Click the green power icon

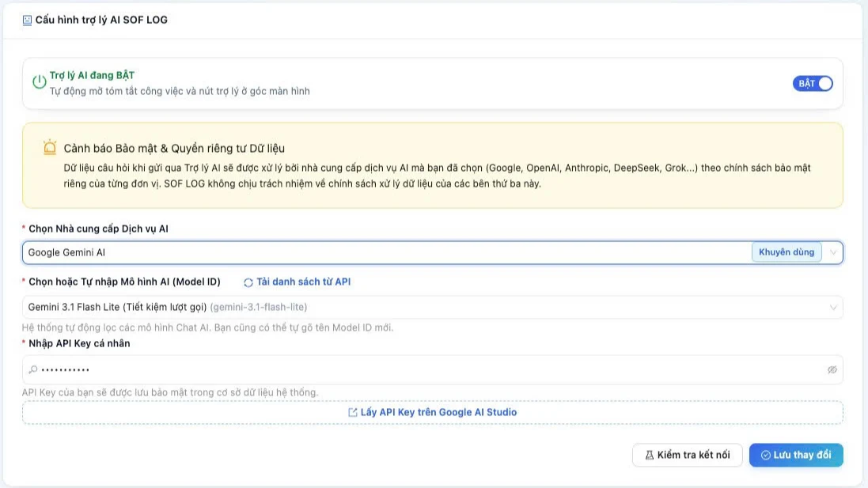[39, 82]
